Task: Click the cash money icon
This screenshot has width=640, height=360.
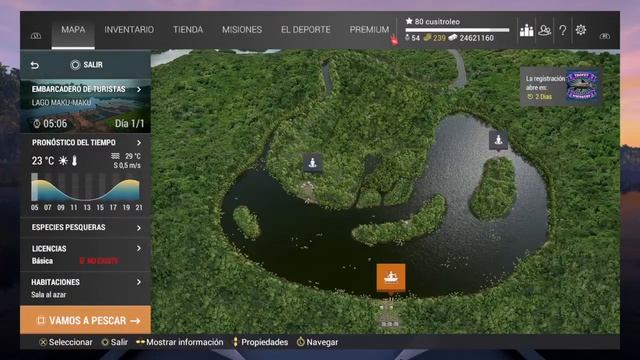Action: click(453, 38)
